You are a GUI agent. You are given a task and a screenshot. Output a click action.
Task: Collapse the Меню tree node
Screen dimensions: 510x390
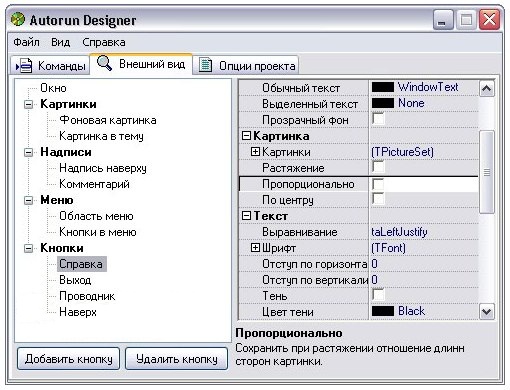[29, 200]
